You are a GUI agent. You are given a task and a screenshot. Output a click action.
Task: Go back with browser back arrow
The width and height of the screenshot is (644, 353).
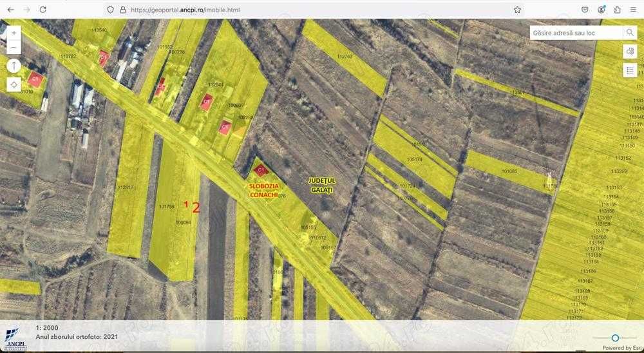(11, 10)
